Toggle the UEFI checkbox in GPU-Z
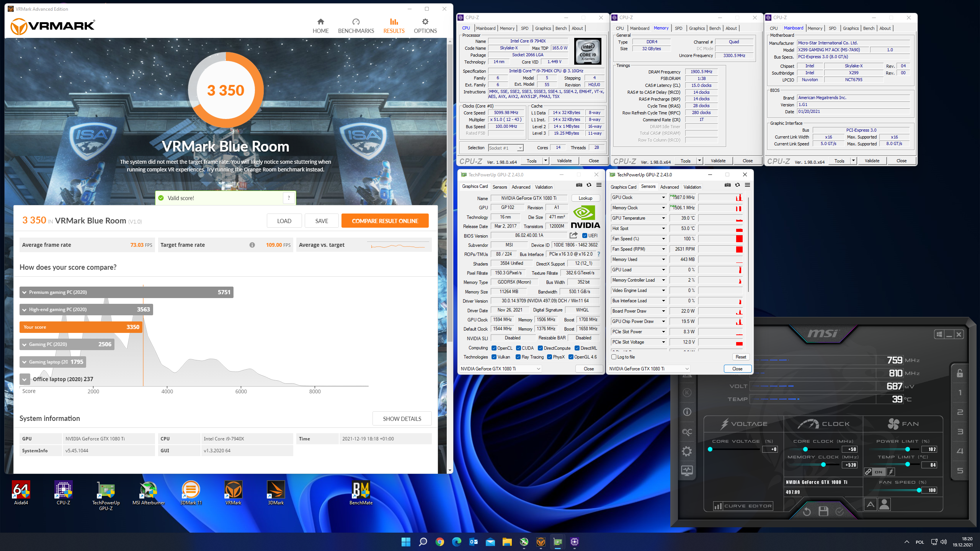The image size is (980, 551). point(585,236)
